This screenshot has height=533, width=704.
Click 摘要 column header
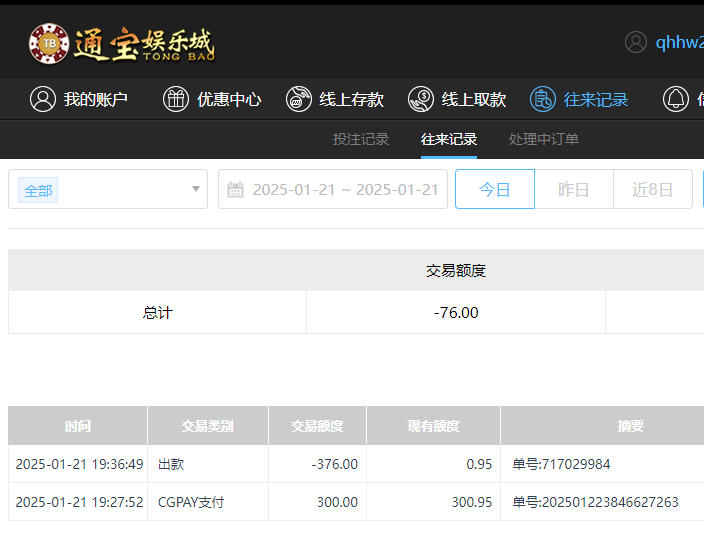[x=630, y=426]
